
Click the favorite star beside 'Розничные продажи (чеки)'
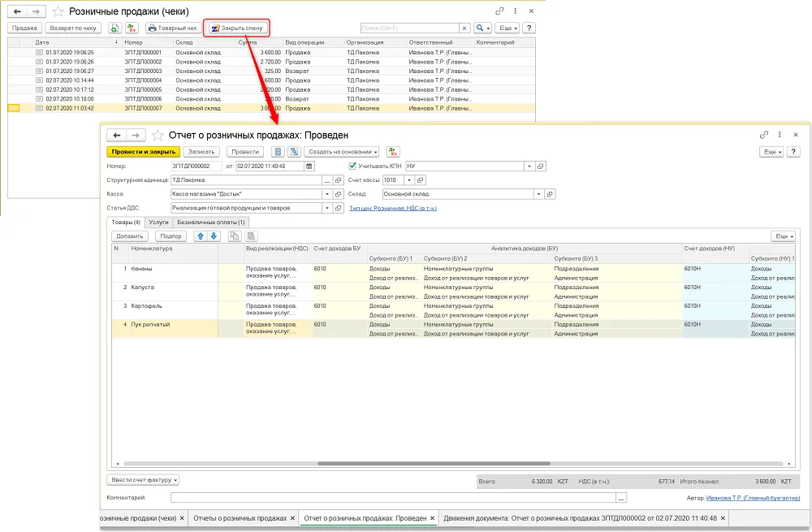click(58, 11)
